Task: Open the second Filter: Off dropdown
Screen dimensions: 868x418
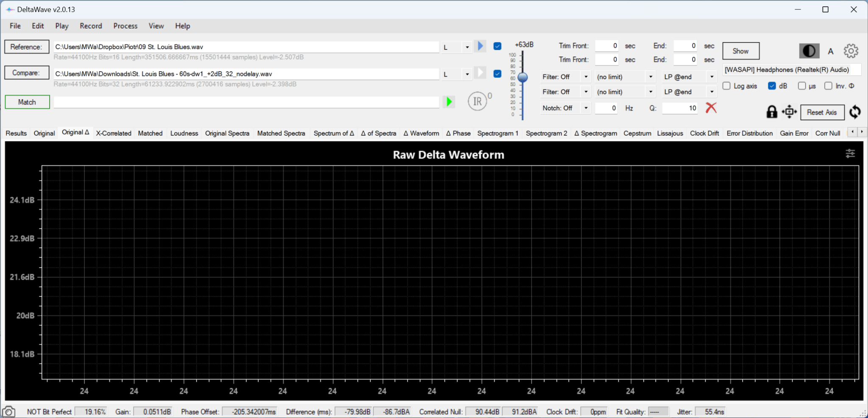Action: (x=565, y=92)
